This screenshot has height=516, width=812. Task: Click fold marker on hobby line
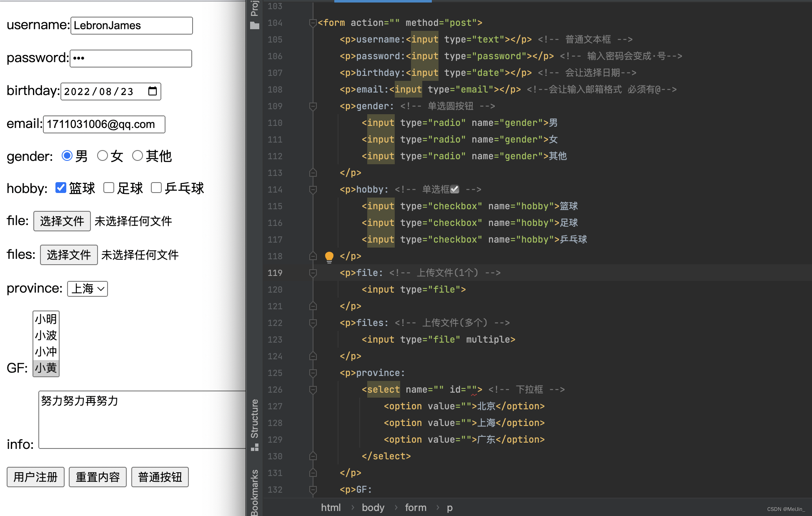pyautogui.click(x=313, y=190)
